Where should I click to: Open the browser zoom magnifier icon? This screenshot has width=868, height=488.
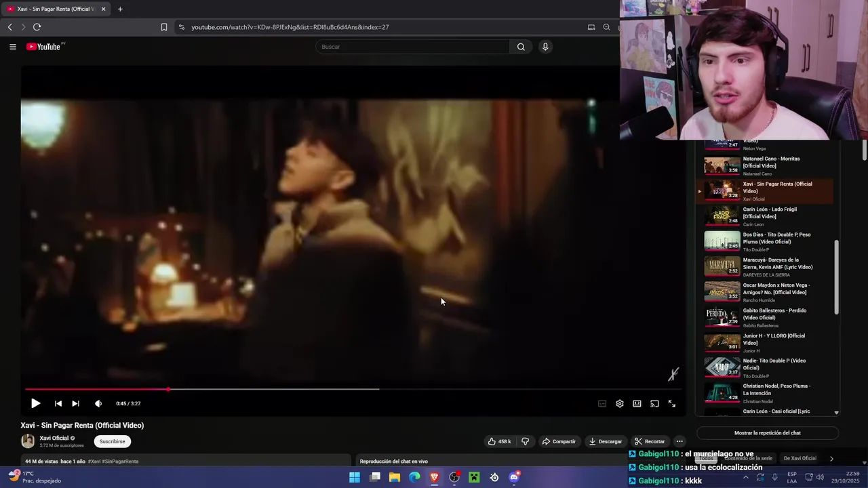tap(606, 27)
